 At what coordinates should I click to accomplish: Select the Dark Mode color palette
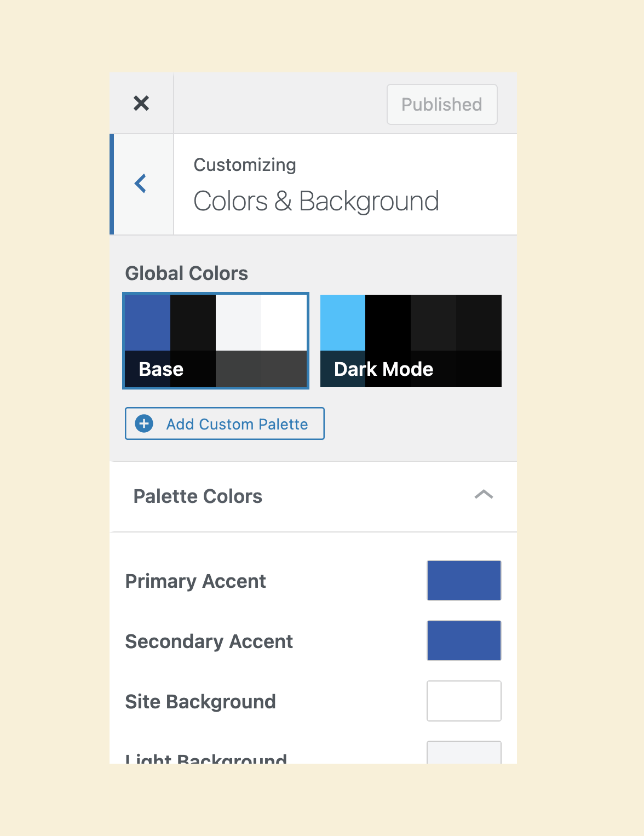tap(411, 341)
